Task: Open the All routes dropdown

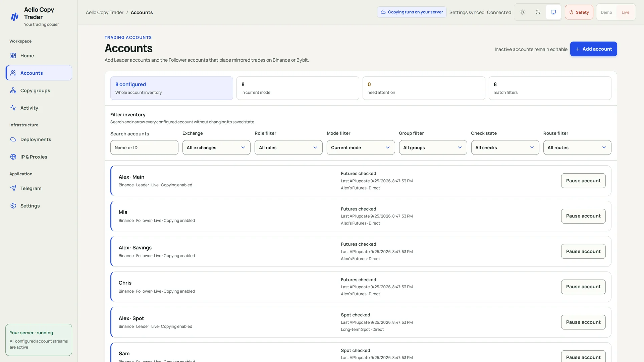Action: point(577,147)
